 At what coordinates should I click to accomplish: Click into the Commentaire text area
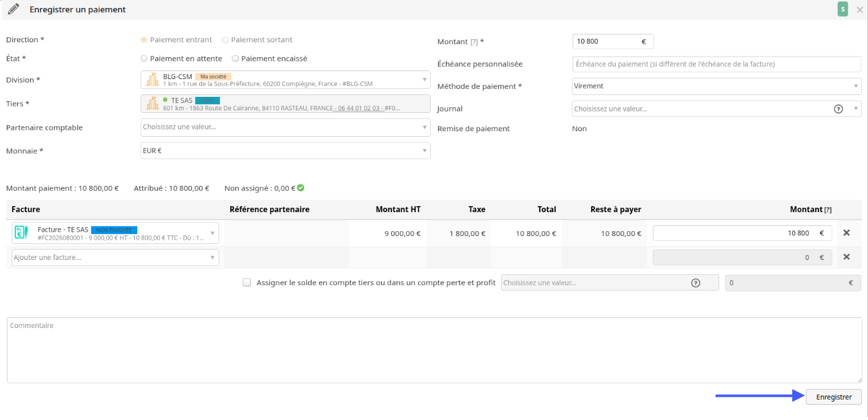tap(434, 350)
